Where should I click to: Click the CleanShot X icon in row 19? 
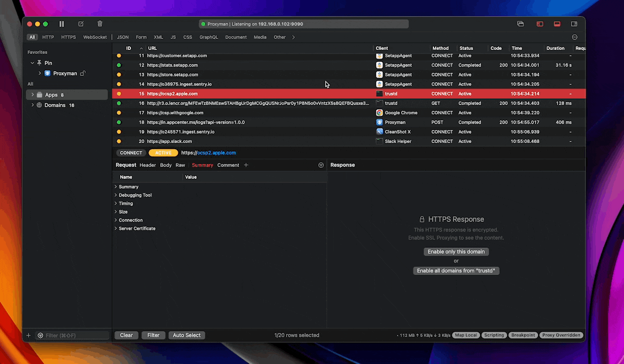click(380, 132)
